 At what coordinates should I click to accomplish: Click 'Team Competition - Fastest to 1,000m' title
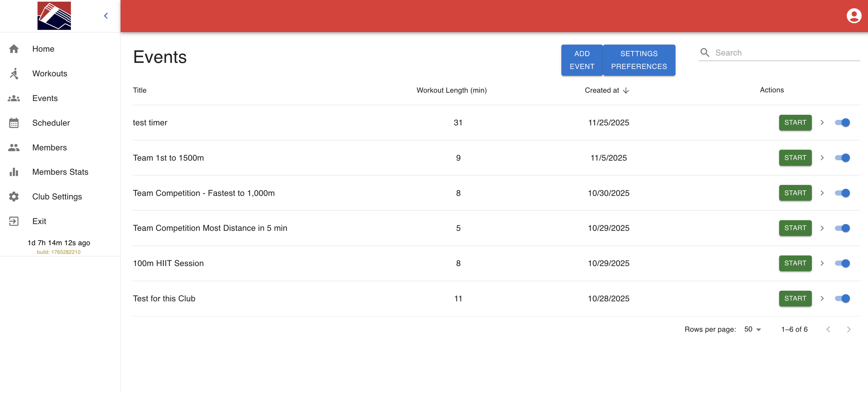tap(204, 193)
